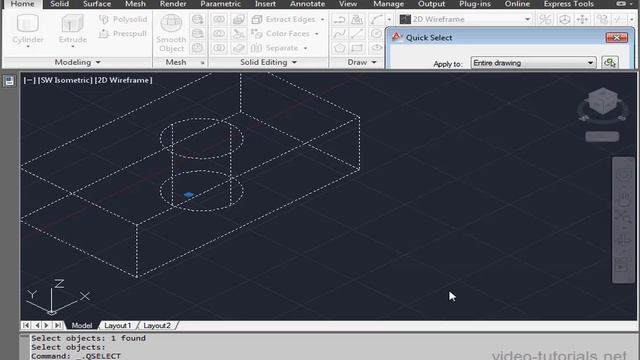Viewport: 640px width, 360px height.
Task: Expand the Draw panel
Action: coord(362,62)
